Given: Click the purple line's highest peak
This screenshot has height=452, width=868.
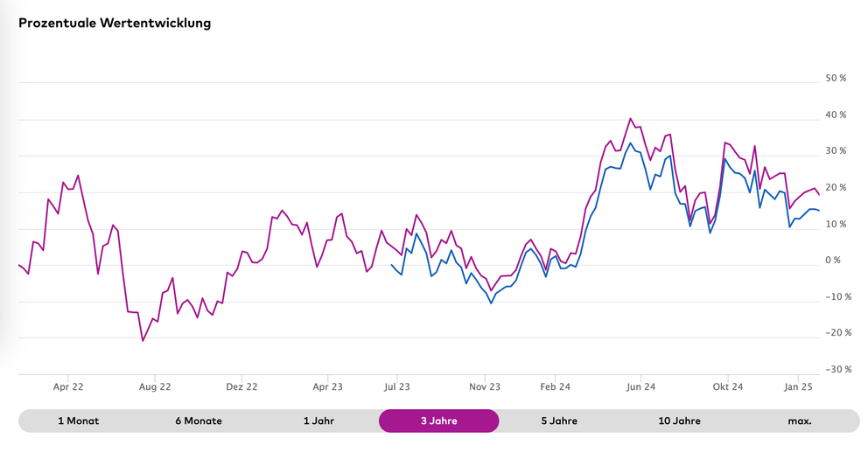Looking at the screenshot, I should pyautogui.click(x=630, y=119).
